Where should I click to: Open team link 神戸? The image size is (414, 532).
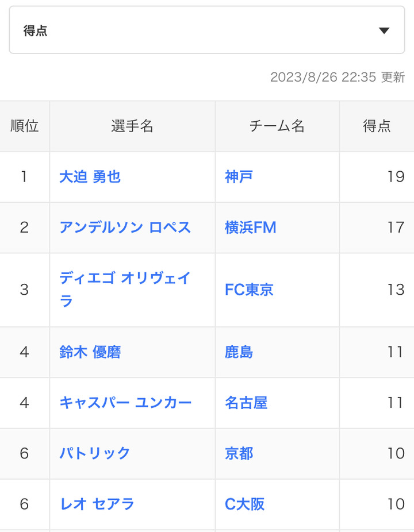(239, 176)
